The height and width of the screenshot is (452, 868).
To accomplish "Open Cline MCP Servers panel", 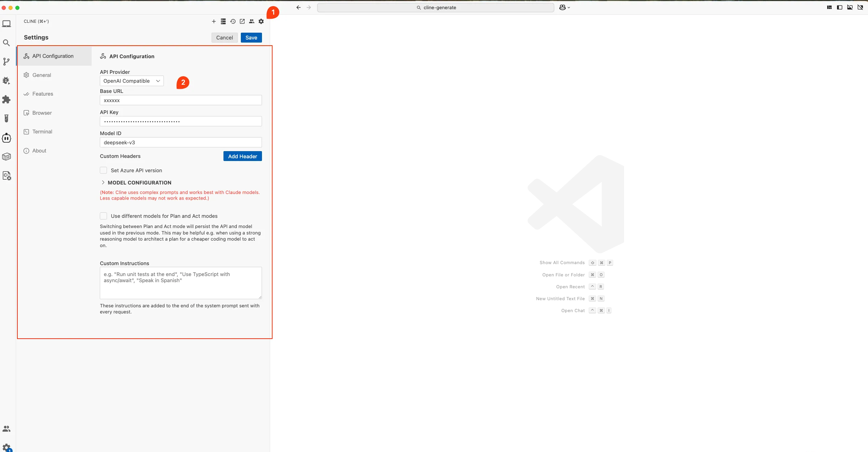I will pos(223,21).
